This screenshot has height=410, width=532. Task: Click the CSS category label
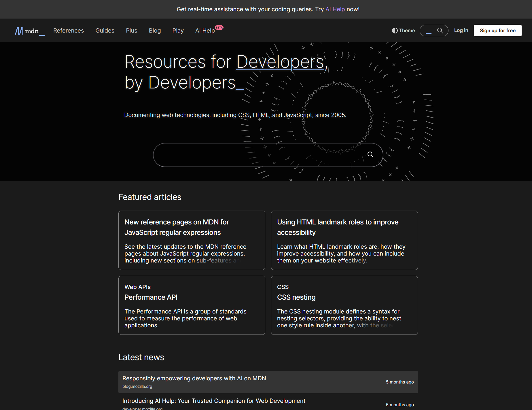(283, 287)
